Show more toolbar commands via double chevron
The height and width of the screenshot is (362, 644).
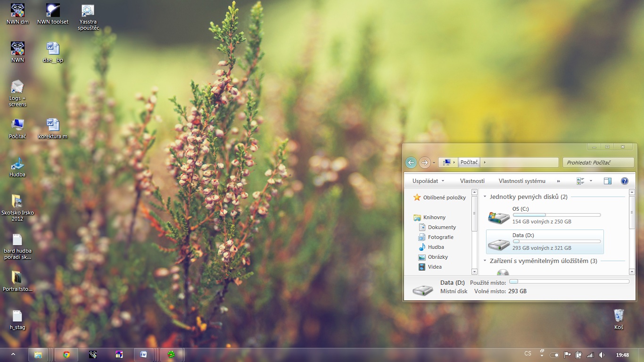tap(559, 181)
